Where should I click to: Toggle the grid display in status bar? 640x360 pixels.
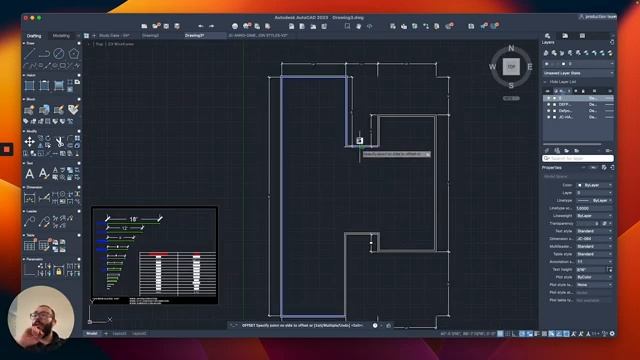(507, 333)
